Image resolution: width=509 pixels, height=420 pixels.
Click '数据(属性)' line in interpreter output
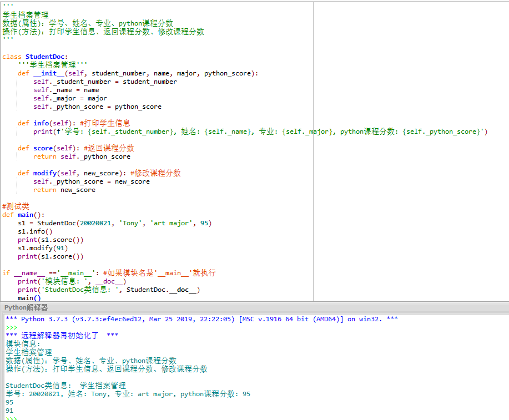[x=91, y=361]
